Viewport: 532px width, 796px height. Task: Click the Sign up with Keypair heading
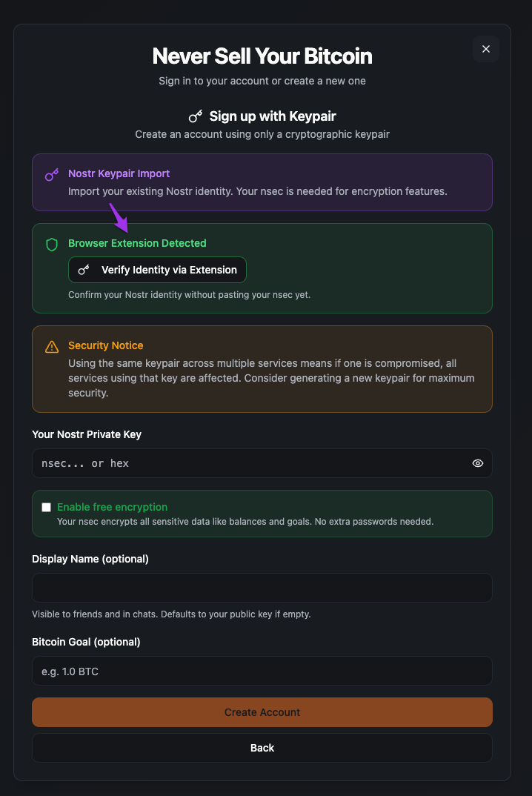273,116
